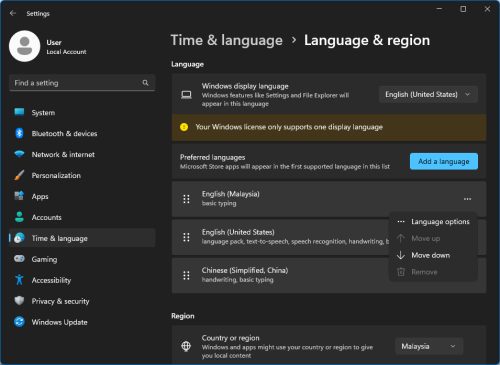Click the Gaming controller icon
The width and height of the screenshot is (500, 365).
tap(19, 259)
